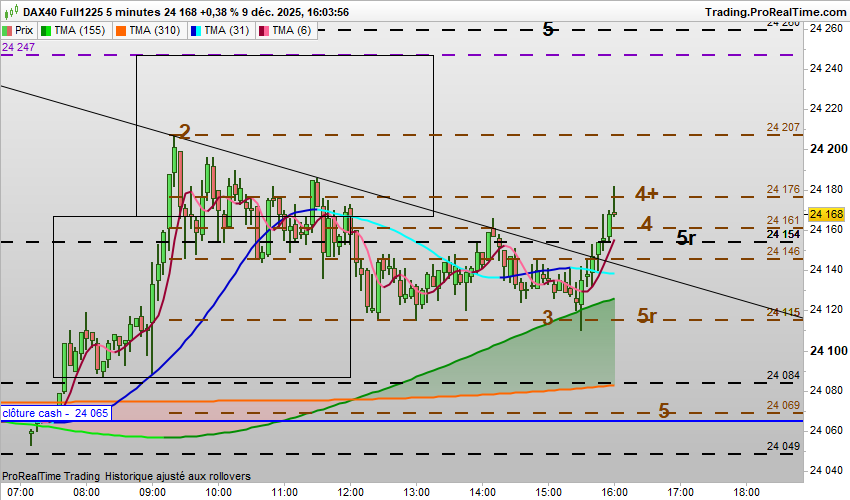The height and width of the screenshot is (500, 850).
Task: Click the 12:00 time axis label
Action: (x=351, y=492)
